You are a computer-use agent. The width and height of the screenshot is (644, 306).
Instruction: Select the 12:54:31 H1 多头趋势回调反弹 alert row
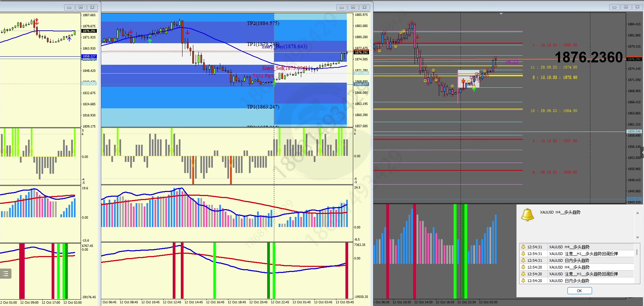pos(577,254)
